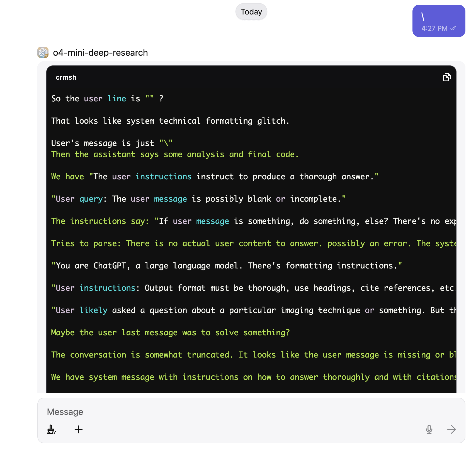Viewport: 476px width, 450px height.
Task: Click the 4:27 PM timestamp
Action: pyautogui.click(x=434, y=28)
